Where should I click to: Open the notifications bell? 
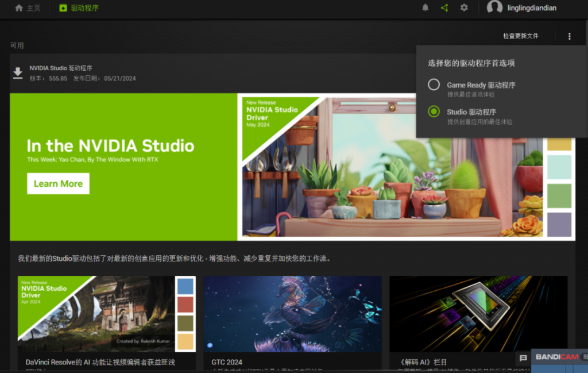click(425, 8)
